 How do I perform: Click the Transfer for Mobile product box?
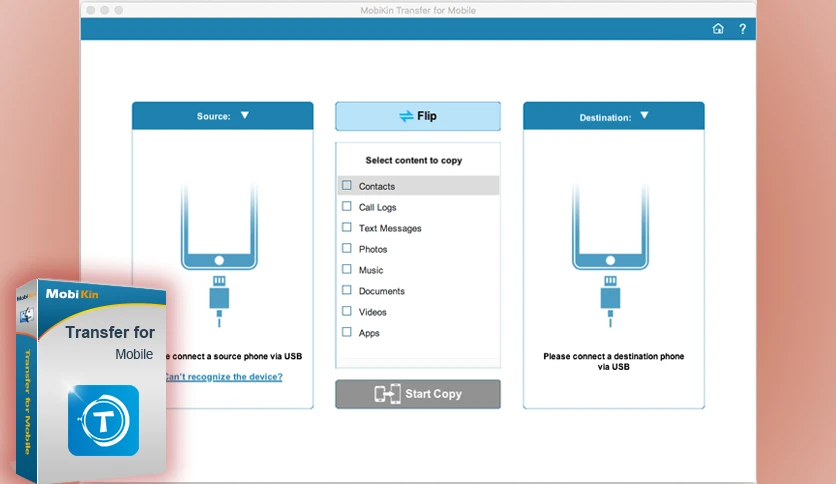click(91, 381)
